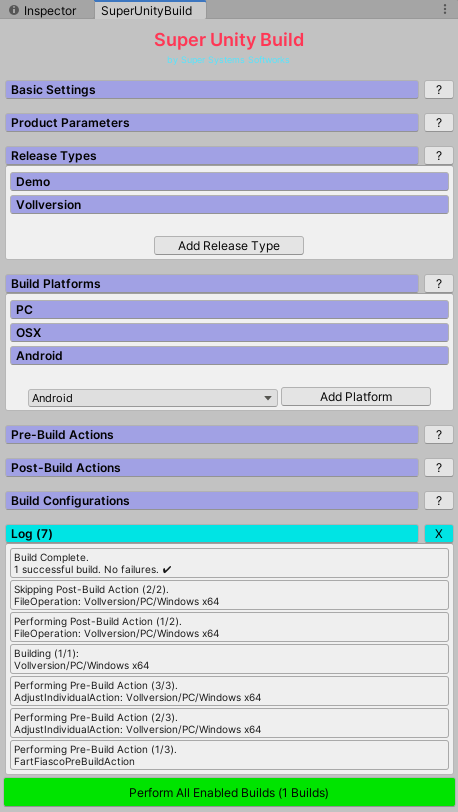Expand the Basic Settings section
This screenshot has height=812, width=458.
[212, 90]
